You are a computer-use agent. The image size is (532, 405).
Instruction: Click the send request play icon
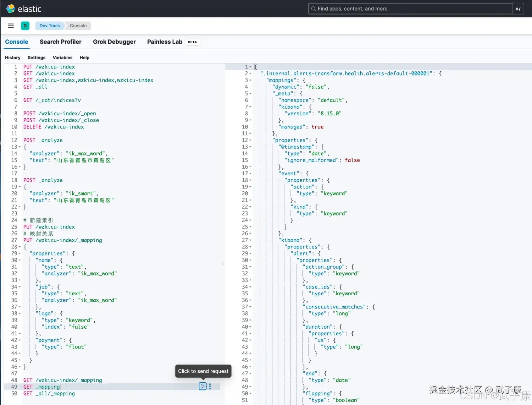[x=203, y=386]
